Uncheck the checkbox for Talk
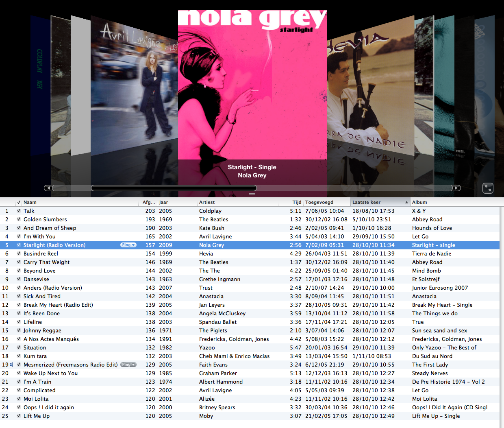Image resolution: width=504 pixels, height=428 pixels. [19, 211]
